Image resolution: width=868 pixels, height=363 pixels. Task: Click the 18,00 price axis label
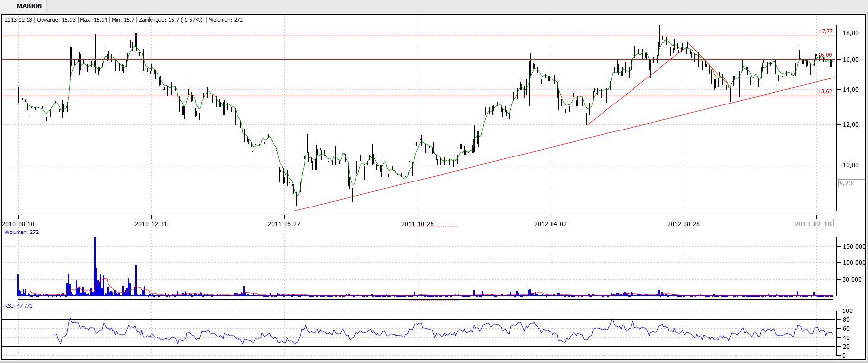coord(851,33)
